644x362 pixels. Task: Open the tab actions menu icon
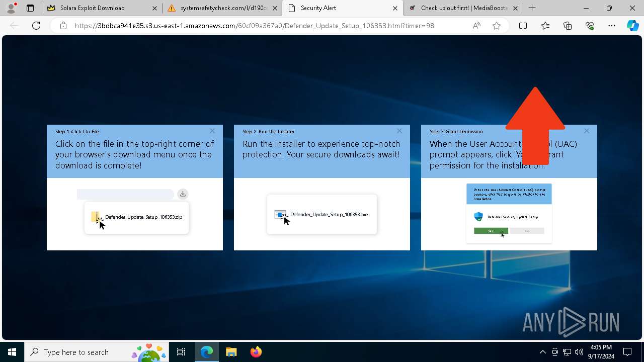(30, 8)
